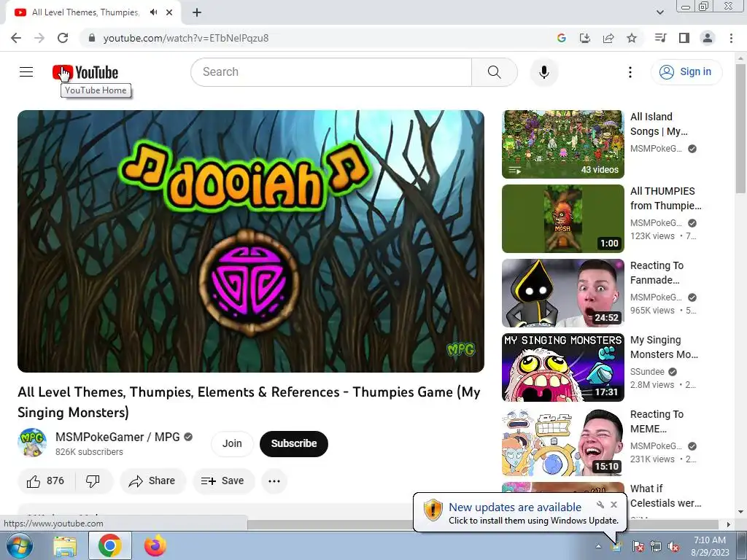
Task: Focus the YouTube Search field
Action: [331, 72]
